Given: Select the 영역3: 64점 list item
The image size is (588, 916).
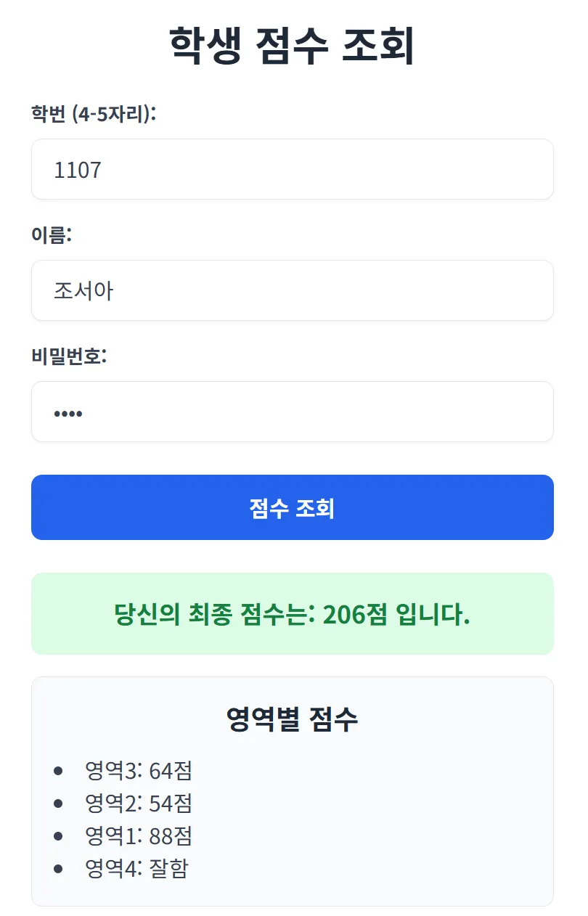Looking at the screenshot, I should 138,770.
